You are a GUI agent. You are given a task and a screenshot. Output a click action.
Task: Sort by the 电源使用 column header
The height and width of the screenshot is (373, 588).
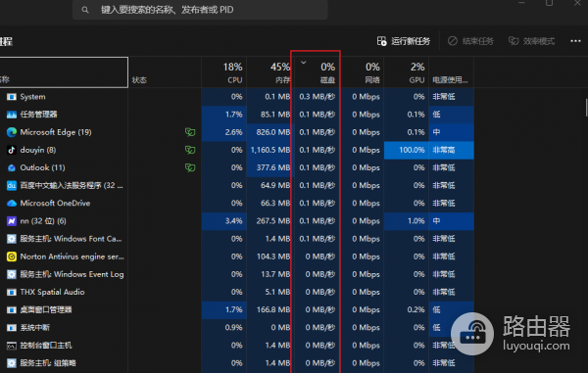tap(451, 72)
